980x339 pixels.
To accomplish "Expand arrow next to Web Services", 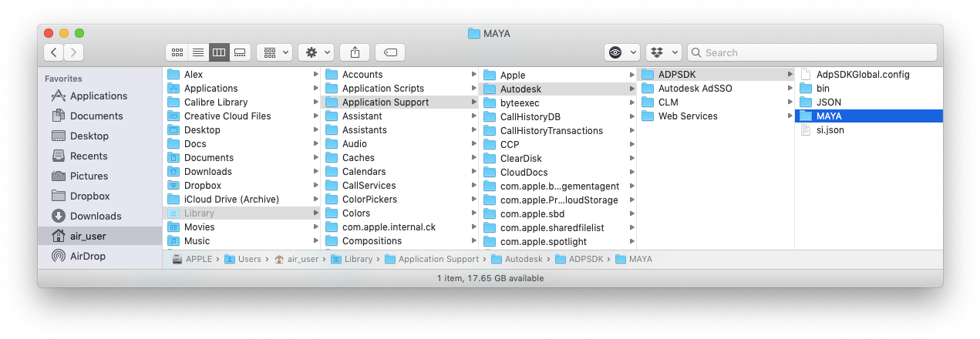I will (790, 116).
